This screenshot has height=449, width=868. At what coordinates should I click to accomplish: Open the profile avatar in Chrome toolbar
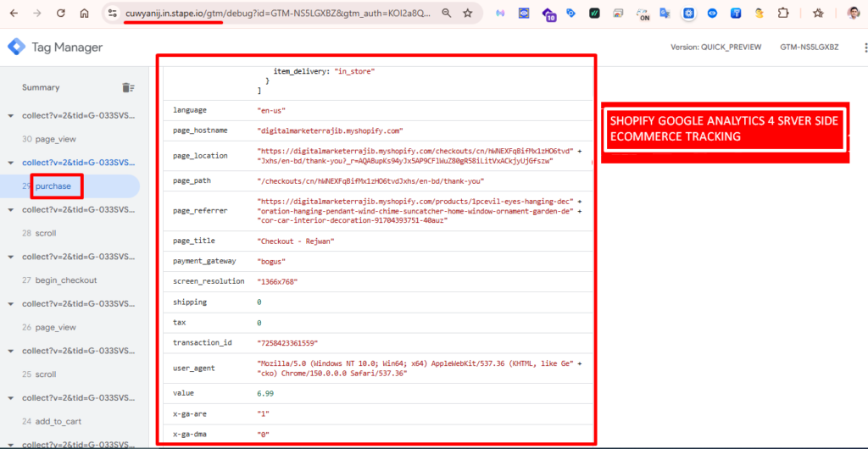click(x=853, y=14)
